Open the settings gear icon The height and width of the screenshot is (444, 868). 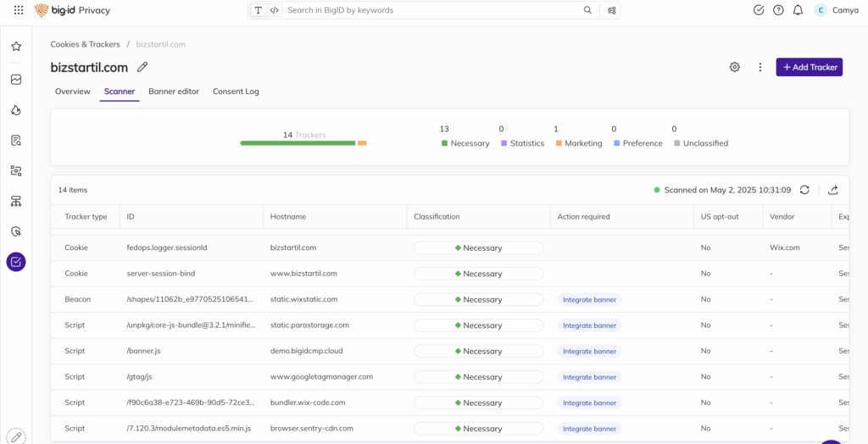[x=735, y=67]
